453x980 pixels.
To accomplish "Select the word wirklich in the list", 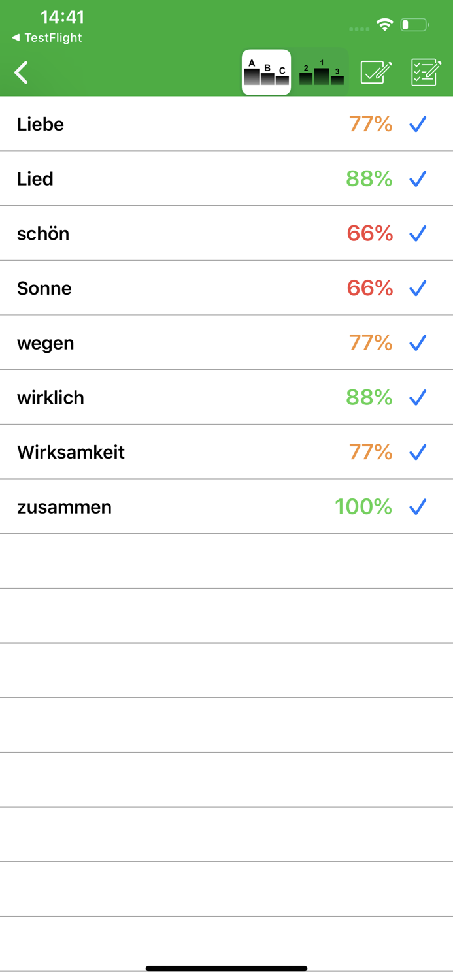I will click(50, 397).
